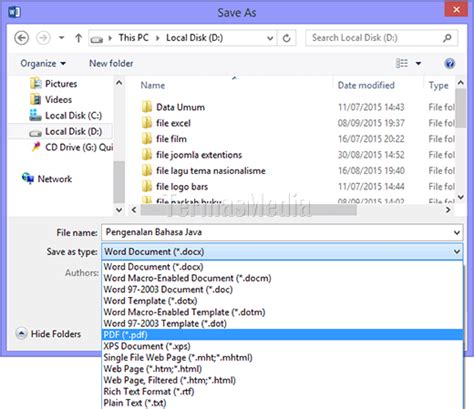Viewport: 474px width, 409px height.
Task: Click the Forward navigation arrow
Action: point(43,38)
